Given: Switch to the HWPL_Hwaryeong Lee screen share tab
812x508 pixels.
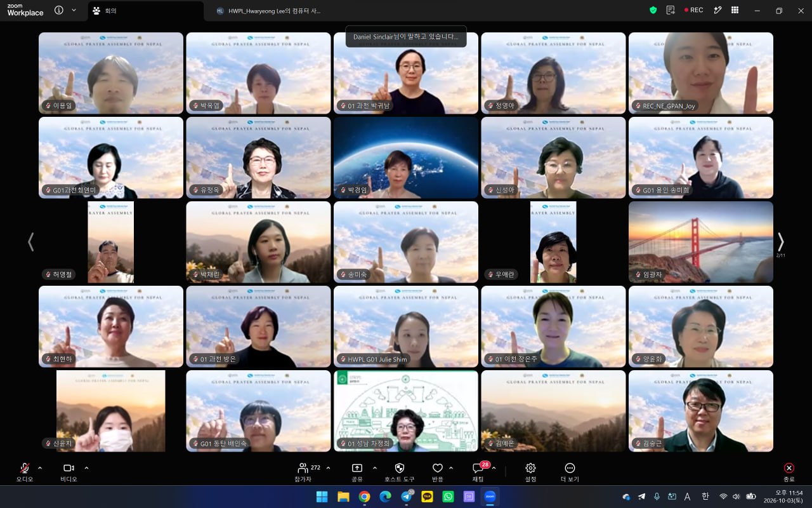Looking at the screenshot, I should pyautogui.click(x=268, y=11).
